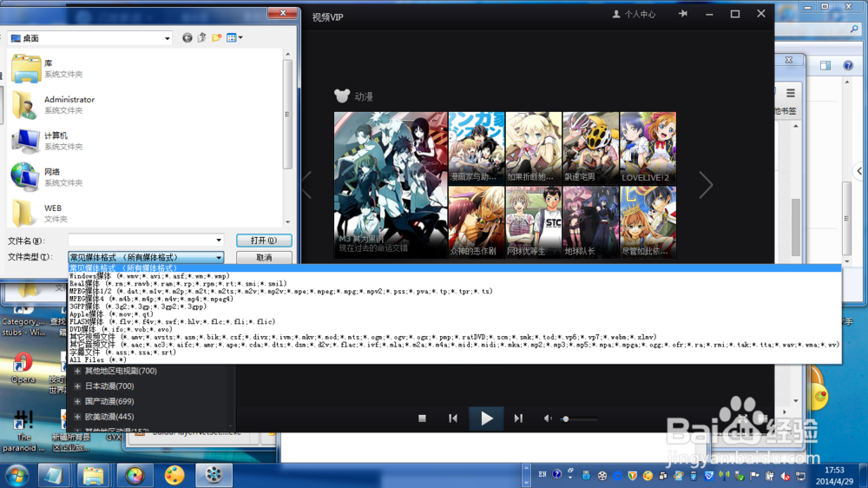Choose 字幕文件 file type
The width and height of the screenshot is (868, 488).
click(x=455, y=353)
